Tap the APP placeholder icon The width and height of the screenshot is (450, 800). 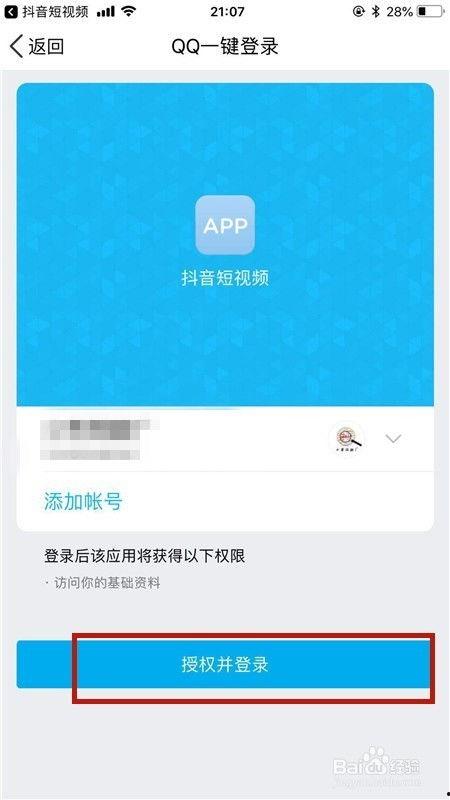point(225,225)
